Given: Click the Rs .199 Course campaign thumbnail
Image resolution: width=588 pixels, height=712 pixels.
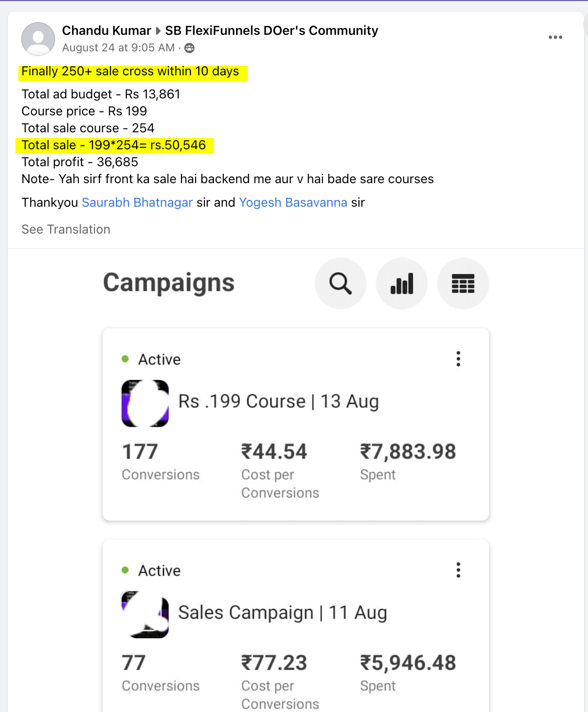Looking at the screenshot, I should pos(145,403).
